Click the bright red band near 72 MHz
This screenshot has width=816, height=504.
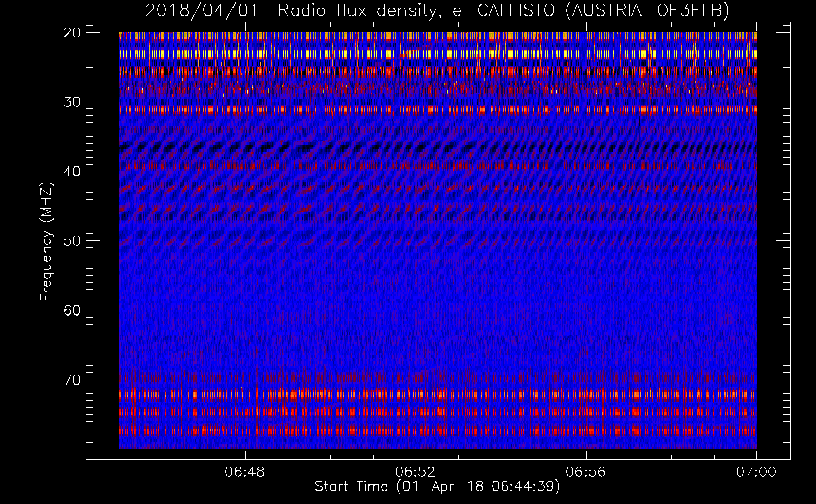click(x=438, y=394)
